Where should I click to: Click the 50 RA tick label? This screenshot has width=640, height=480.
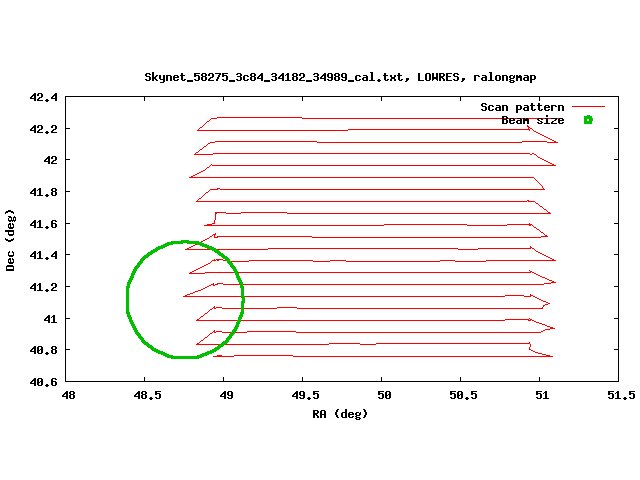(x=384, y=395)
